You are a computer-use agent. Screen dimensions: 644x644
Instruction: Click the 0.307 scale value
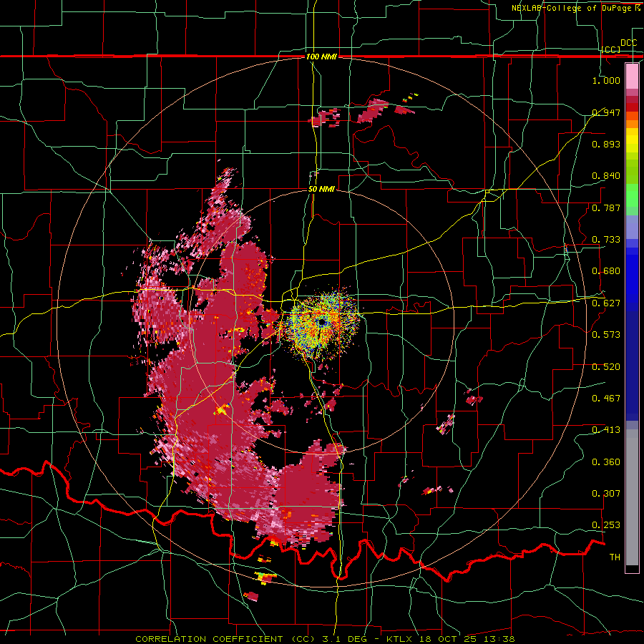[606, 494]
